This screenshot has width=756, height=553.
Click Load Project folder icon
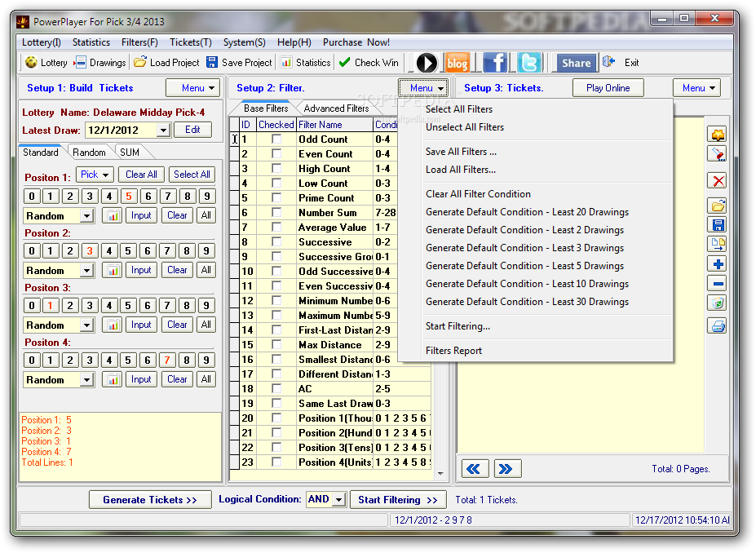coord(140,62)
